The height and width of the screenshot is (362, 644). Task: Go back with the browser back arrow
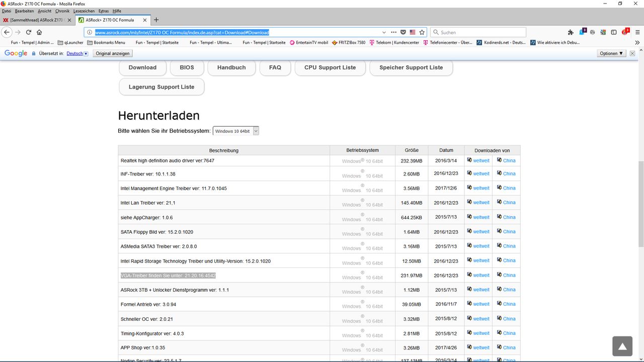[x=7, y=32]
